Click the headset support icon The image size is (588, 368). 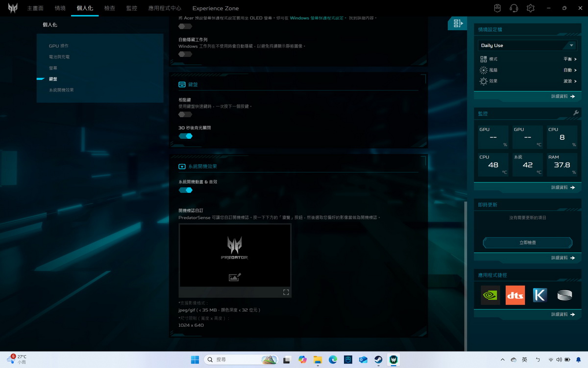(x=514, y=8)
